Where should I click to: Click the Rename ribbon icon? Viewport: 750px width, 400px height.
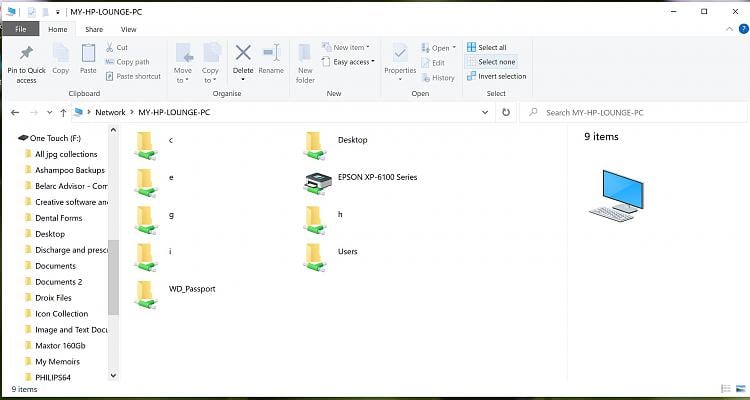tap(271, 53)
